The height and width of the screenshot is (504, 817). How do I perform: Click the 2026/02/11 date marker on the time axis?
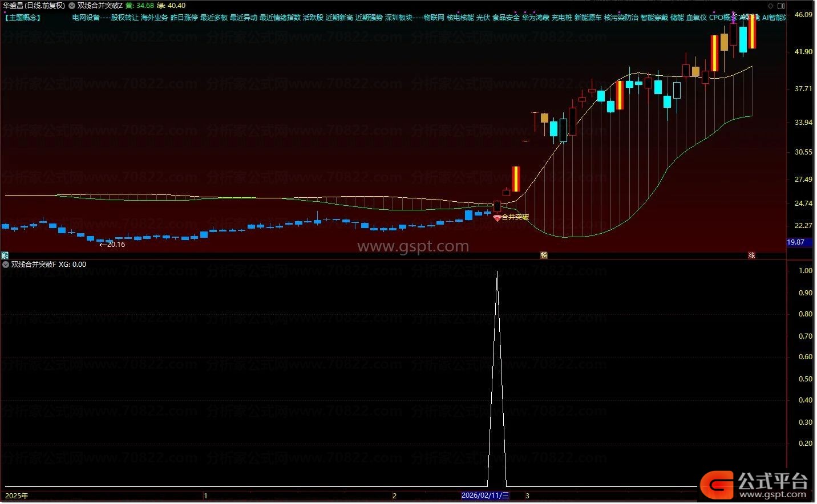(x=485, y=495)
